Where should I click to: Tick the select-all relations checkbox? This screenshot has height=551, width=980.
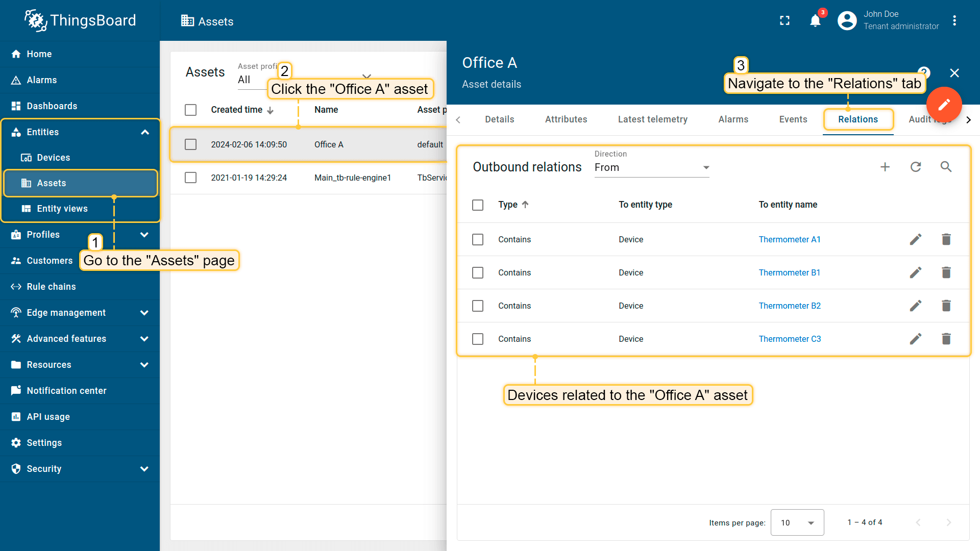click(478, 205)
